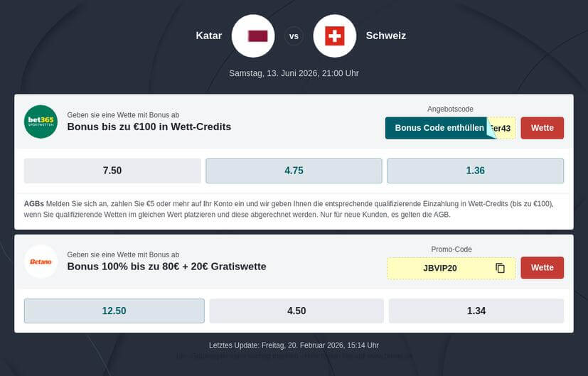
Task: Click the Qatar flag icon
Action: tap(253, 36)
